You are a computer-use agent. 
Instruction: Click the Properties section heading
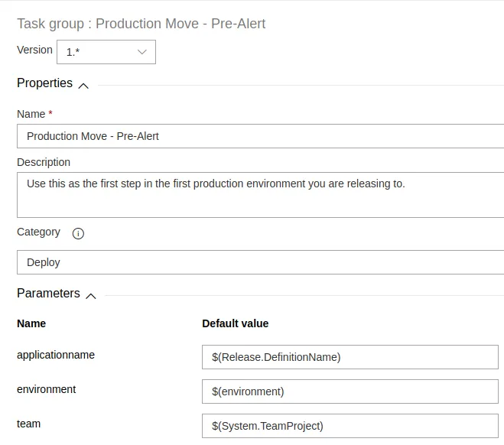point(44,83)
